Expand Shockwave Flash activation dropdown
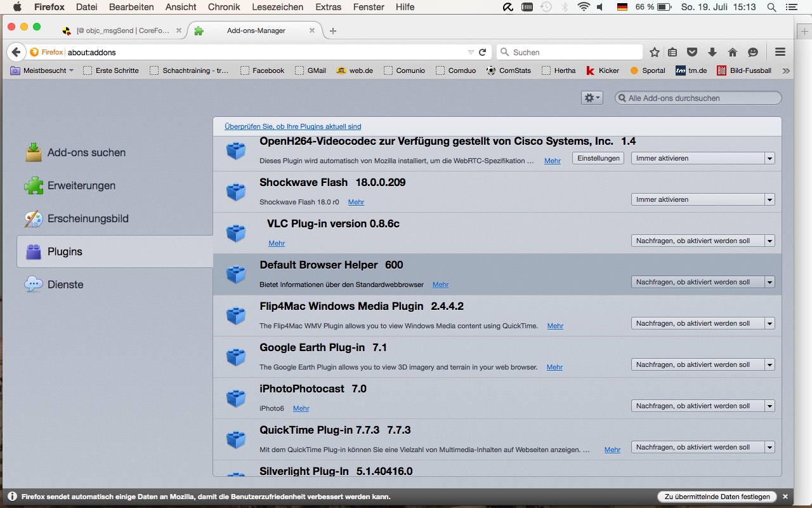812x508 pixels. pyautogui.click(x=703, y=199)
